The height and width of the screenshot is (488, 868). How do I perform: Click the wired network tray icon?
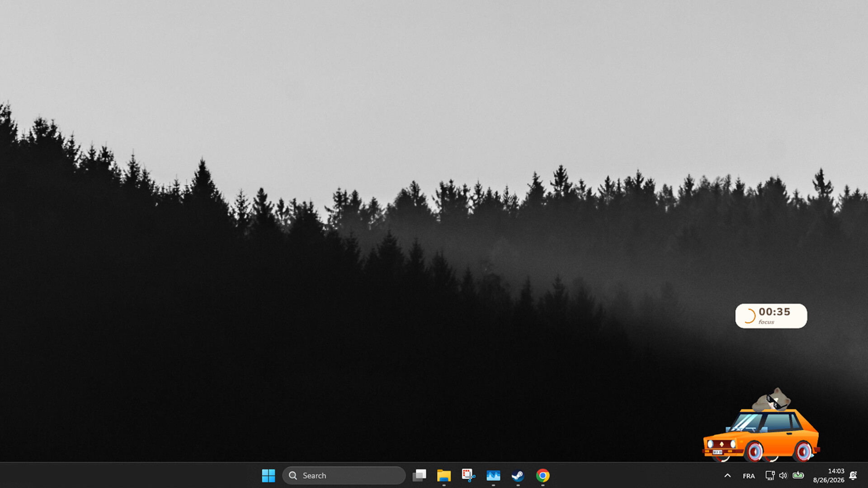(770, 475)
